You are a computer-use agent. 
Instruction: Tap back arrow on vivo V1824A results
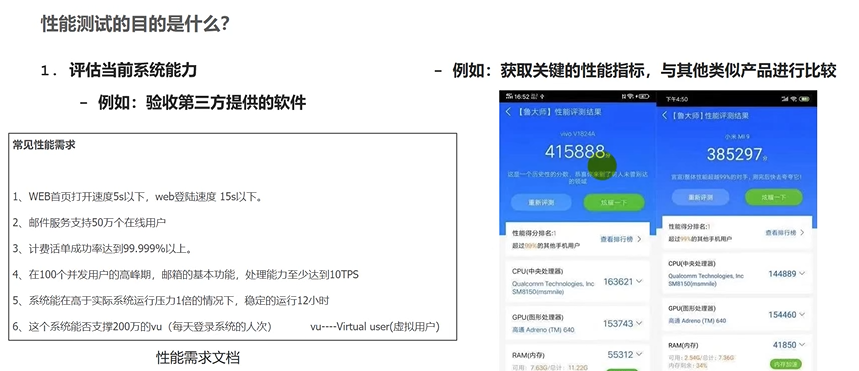[508, 112]
